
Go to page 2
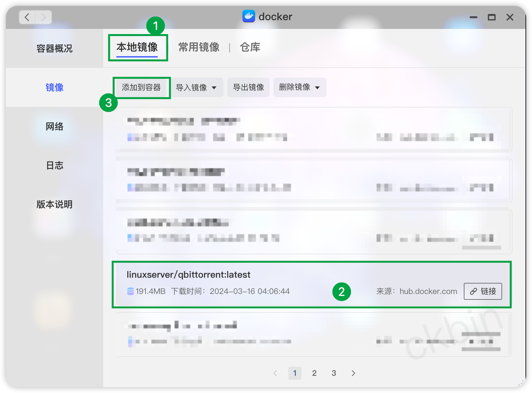(x=314, y=373)
